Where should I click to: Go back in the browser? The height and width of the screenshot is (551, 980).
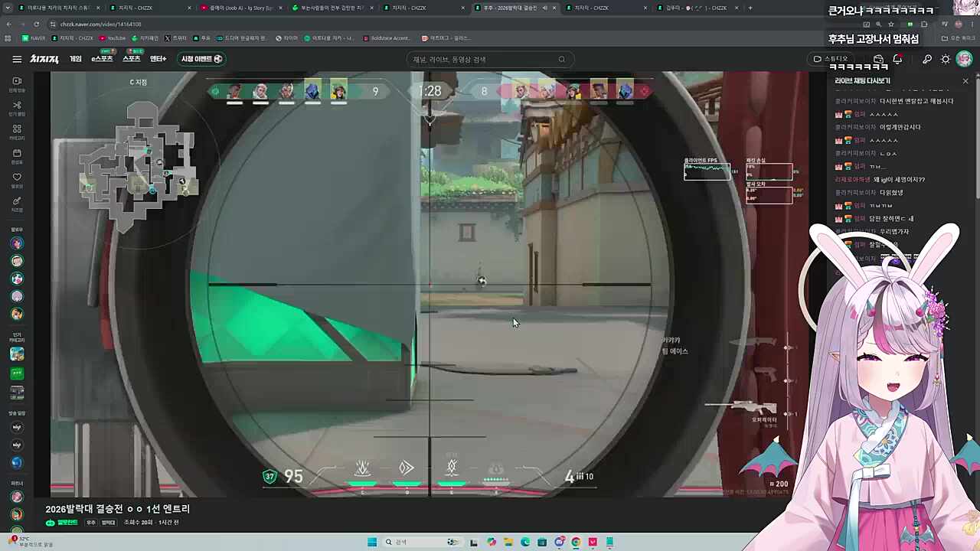(x=9, y=24)
